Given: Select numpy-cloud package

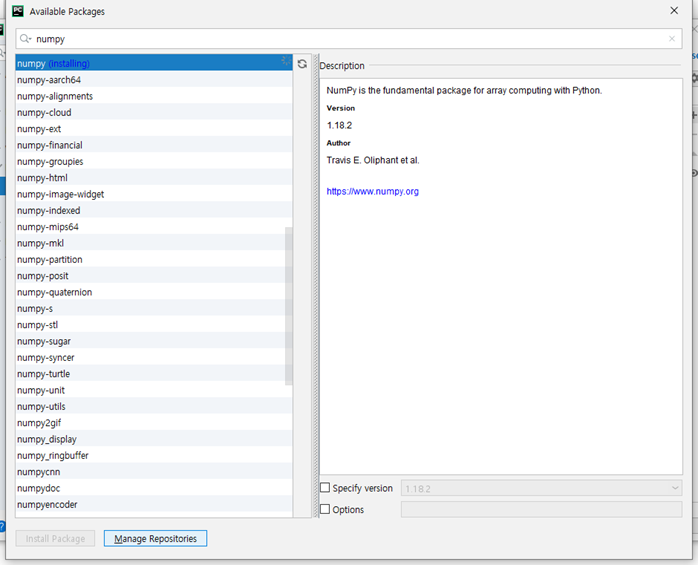Looking at the screenshot, I should tap(154, 112).
